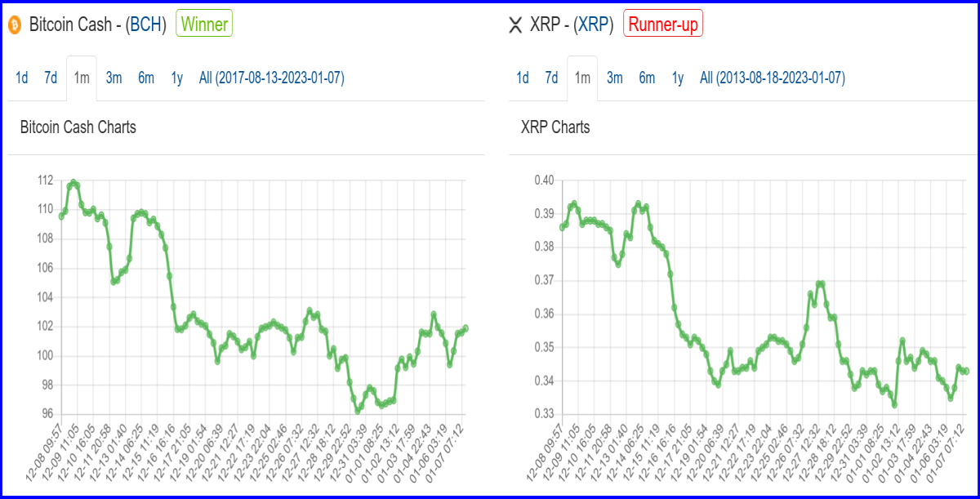
Task: Select the 1d tab for Bitcoin Cash
Action: 22,78
